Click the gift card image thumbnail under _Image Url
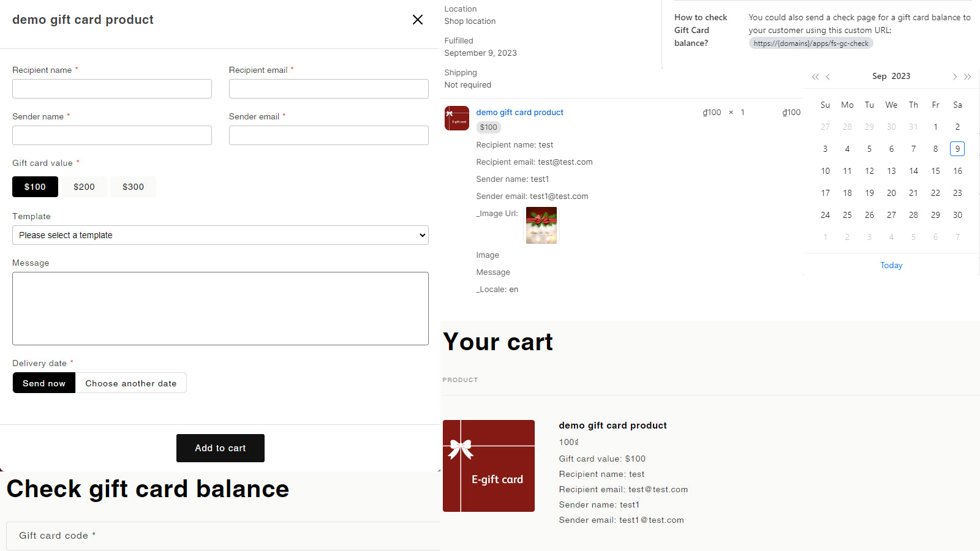The height and width of the screenshot is (551, 980). coord(541,225)
